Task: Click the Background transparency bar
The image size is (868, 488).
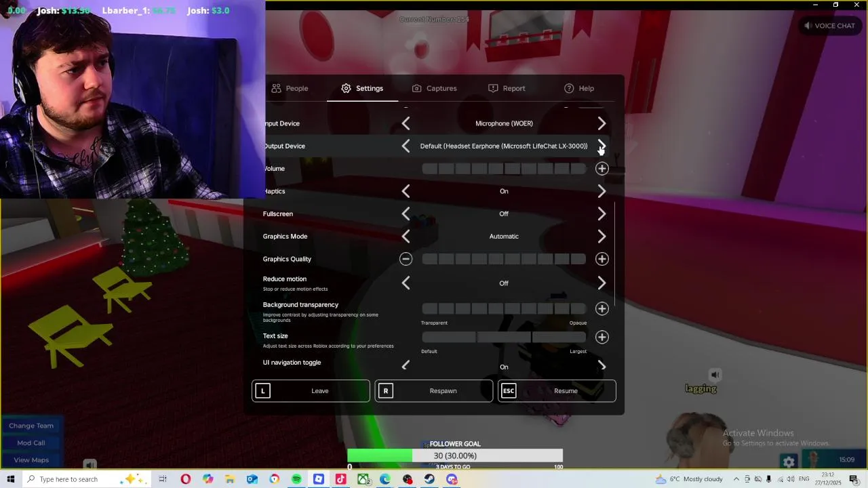Action: [x=504, y=308]
